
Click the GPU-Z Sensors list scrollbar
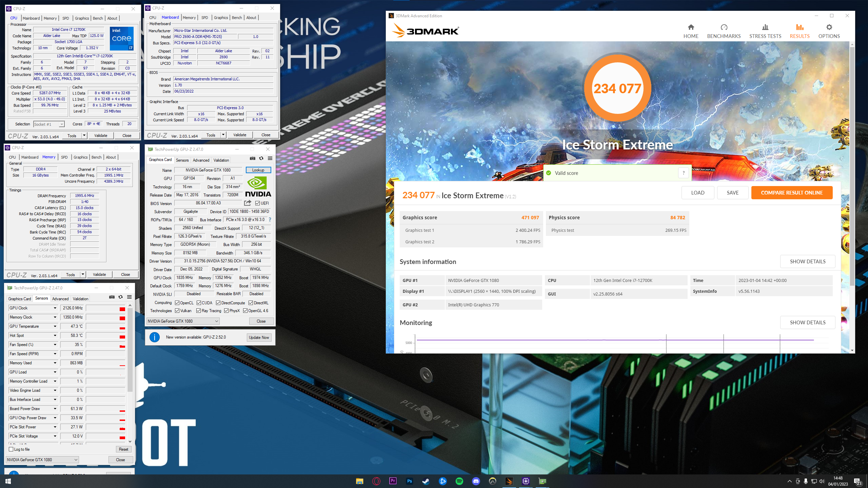[x=130, y=349]
